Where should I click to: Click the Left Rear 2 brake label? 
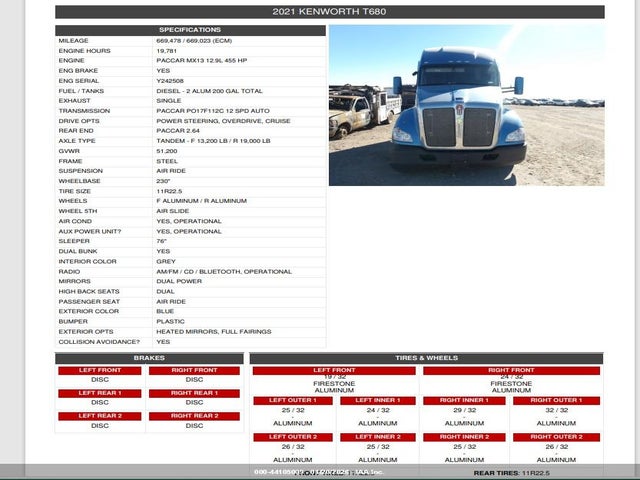[100, 416]
